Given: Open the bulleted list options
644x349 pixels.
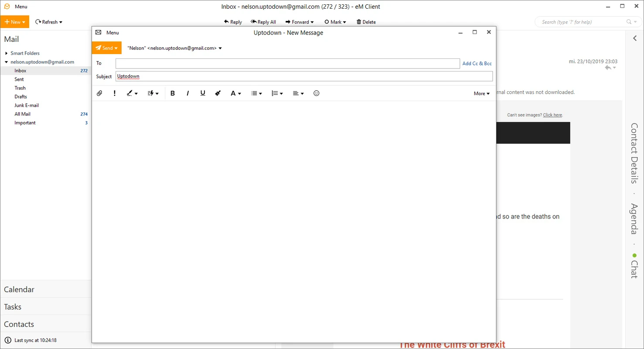Looking at the screenshot, I should tap(256, 93).
